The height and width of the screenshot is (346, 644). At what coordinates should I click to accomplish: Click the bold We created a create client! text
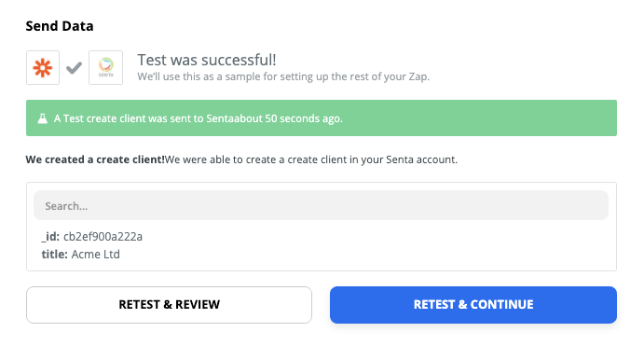coord(95,159)
